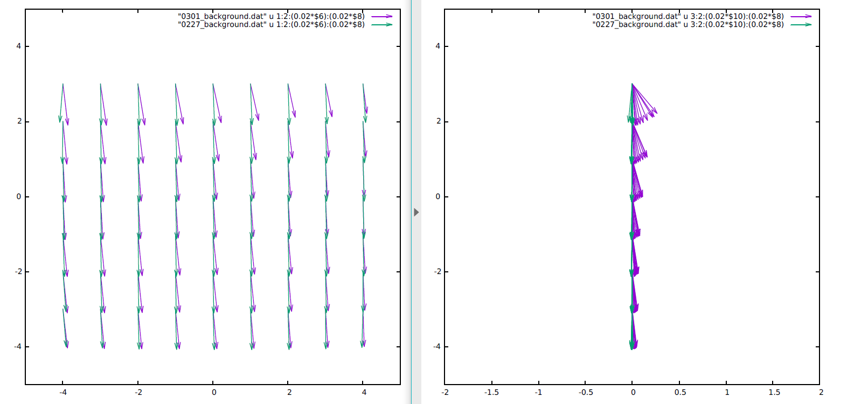Click the 1 x-axis label on right plot
Image resolution: width=868 pixels, height=404 pixels.
(727, 393)
